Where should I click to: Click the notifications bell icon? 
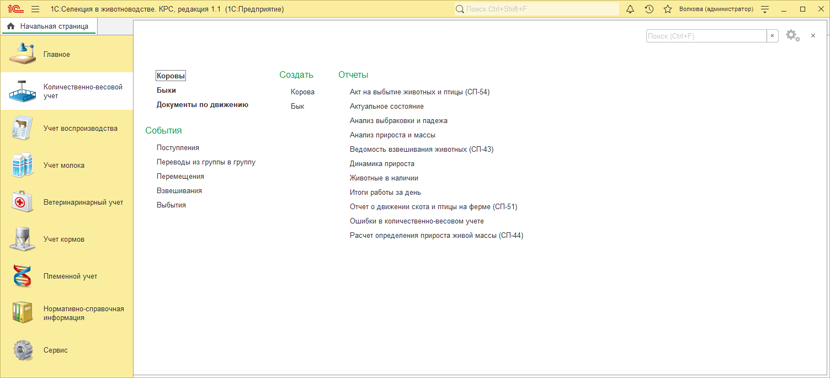pos(630,9)
